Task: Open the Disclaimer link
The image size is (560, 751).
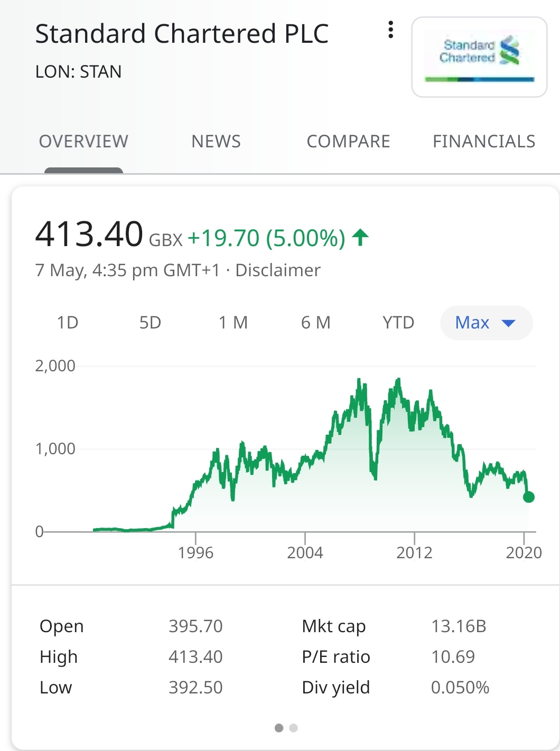Action: pyautogui.click(x=277, y=270)
